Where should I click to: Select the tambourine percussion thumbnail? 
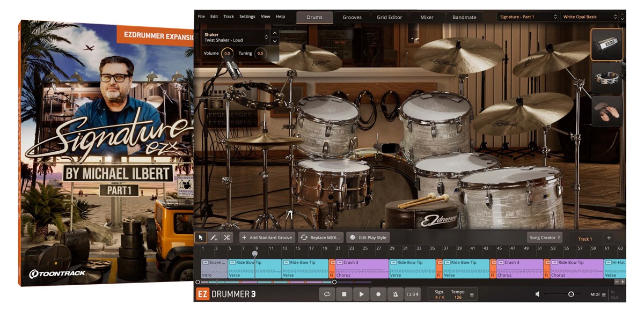(x=607, y=78)
